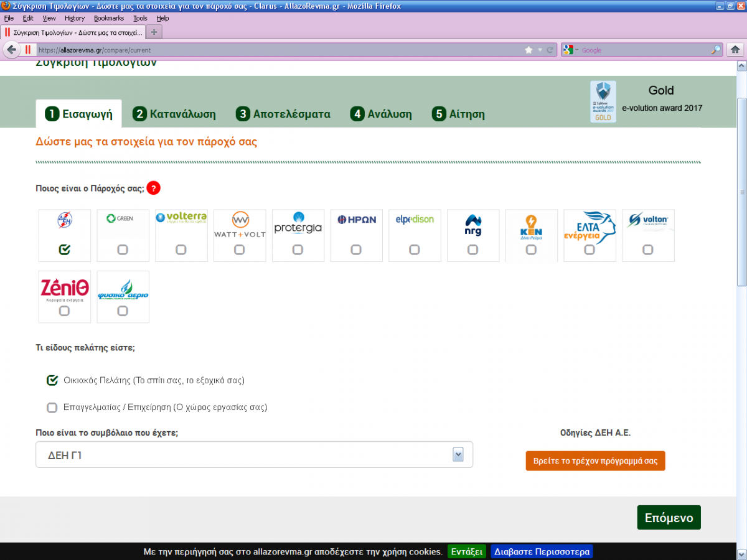Check the ΕΛΤΑ ενέργεια checkbox
Viewport: 747px width, 560px height.
click(590, 250)
